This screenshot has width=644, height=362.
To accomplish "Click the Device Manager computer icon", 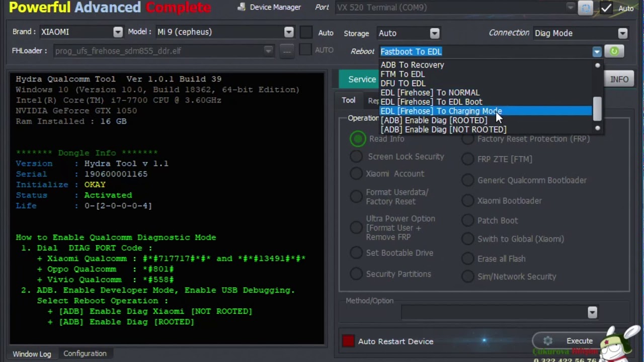I will [242, 8].
